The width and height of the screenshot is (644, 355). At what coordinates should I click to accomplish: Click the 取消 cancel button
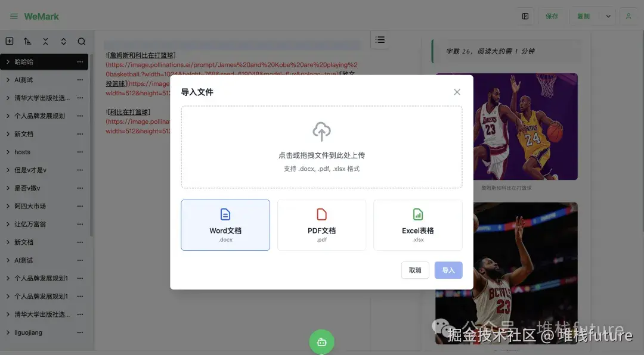(415, 270)
